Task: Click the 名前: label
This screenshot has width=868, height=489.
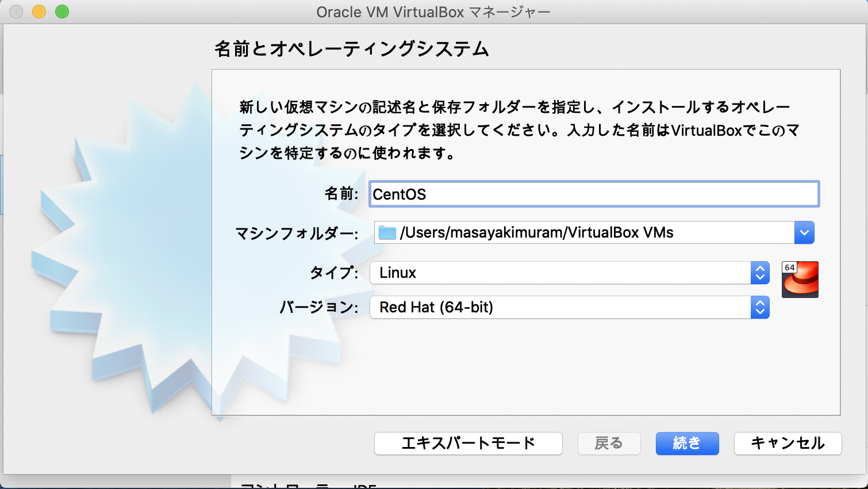Action: point(342,194)
